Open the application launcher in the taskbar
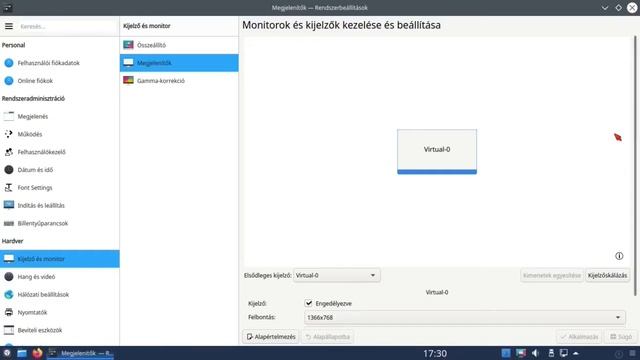 (7, 353)
